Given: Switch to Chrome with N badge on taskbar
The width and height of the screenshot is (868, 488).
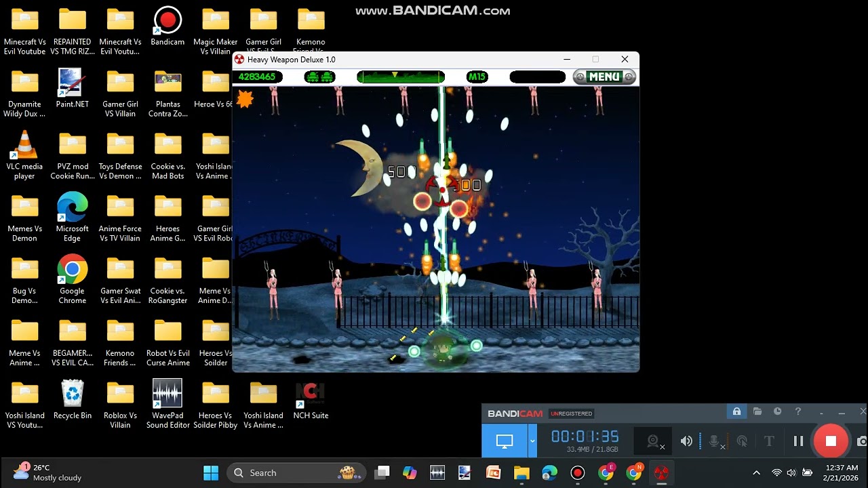Looking at the screenshot, I should tap(634, 472).
